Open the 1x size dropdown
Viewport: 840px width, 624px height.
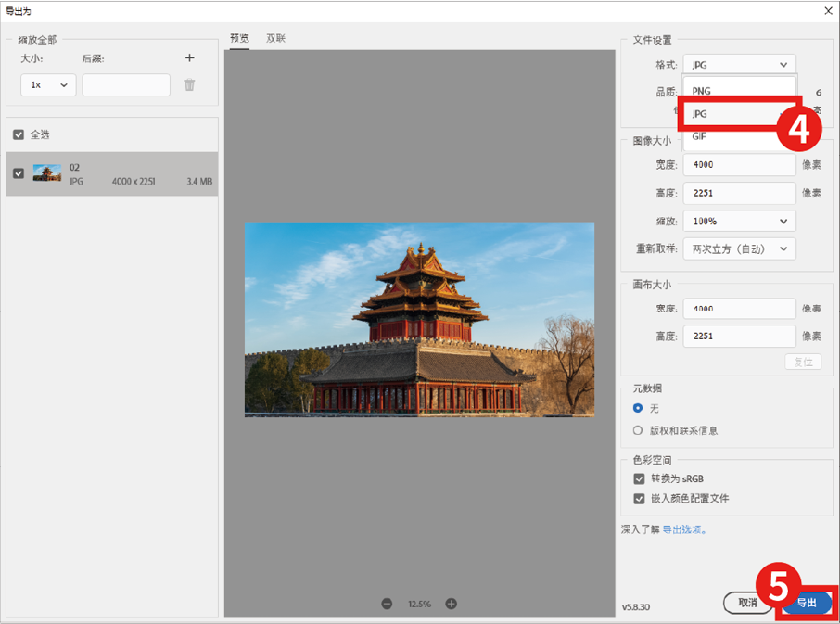(49, 84)
